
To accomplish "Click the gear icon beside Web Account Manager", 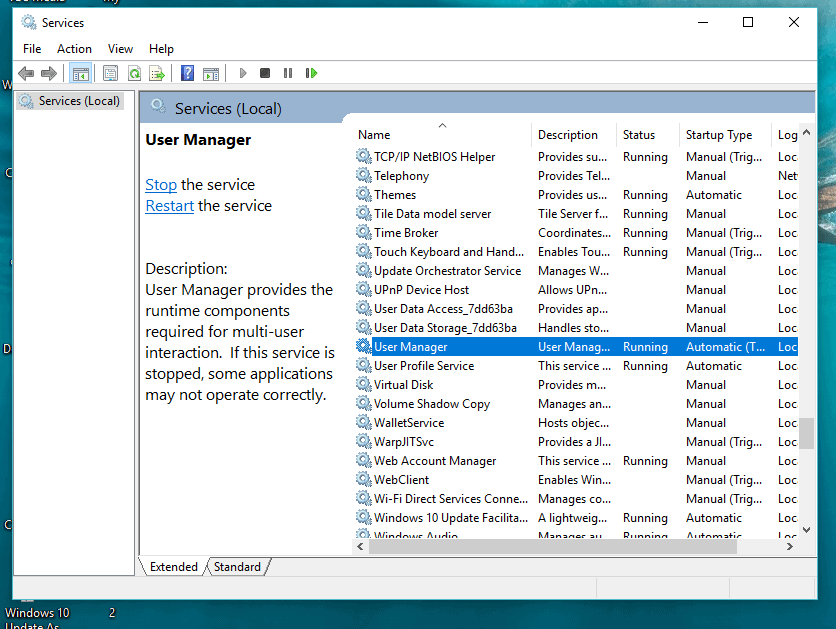I will [364, 459].
